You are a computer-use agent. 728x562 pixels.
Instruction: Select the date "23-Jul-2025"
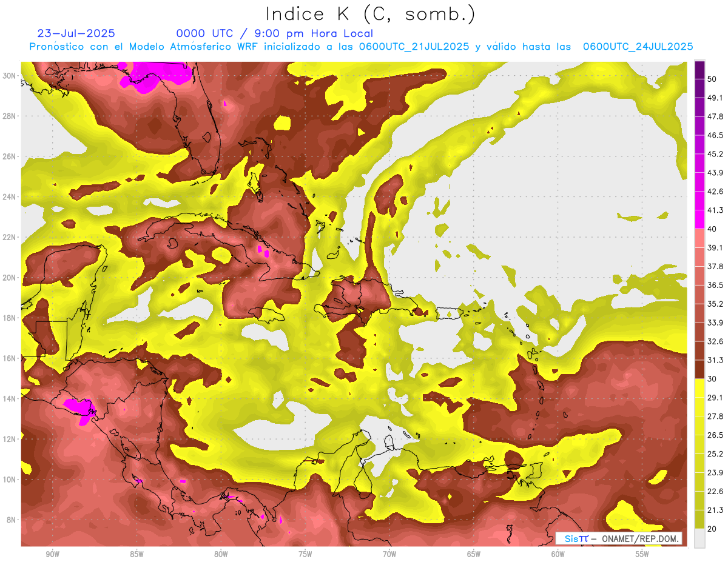[76, 33]
